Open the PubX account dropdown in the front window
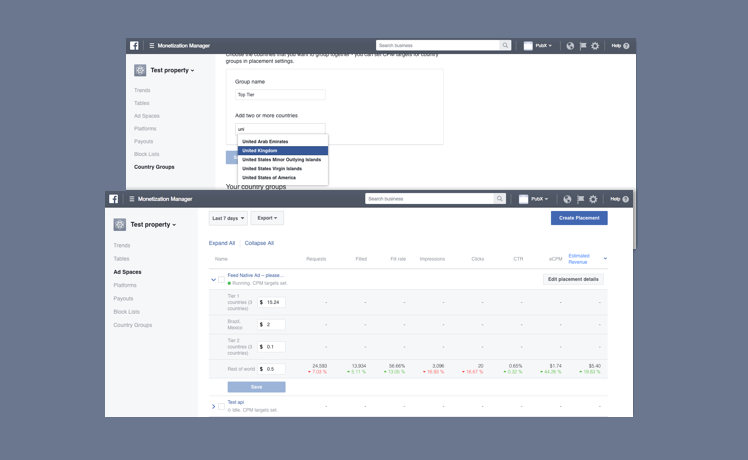This screenshot has width=748, height=460. [540, 199]
